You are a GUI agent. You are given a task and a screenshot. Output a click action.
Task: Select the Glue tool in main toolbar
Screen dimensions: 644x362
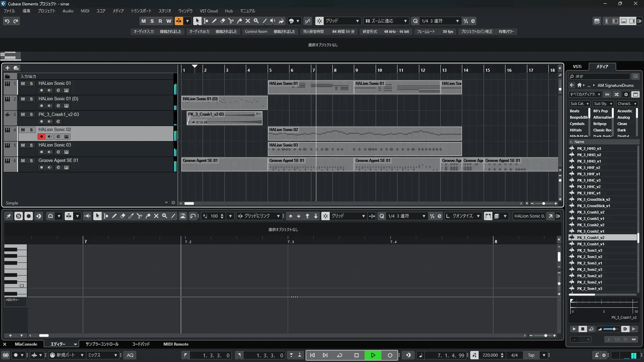pos(239,21)
